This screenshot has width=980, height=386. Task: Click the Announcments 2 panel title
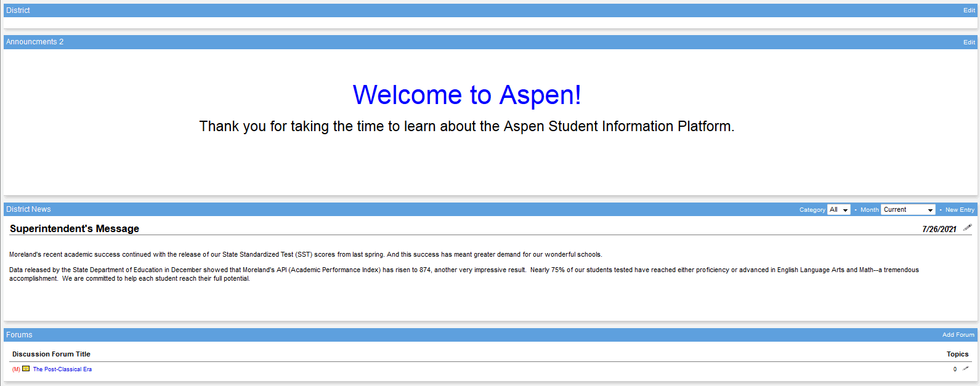point(34,42)
